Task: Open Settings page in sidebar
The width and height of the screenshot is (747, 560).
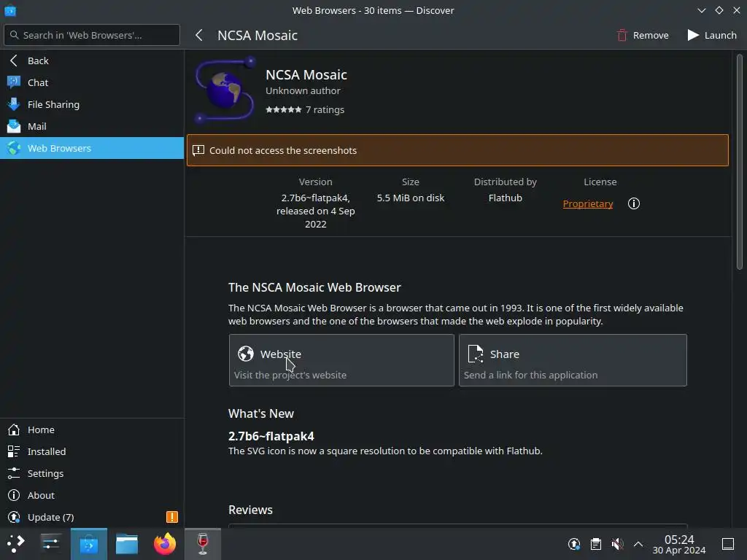Action: point(92,473)
